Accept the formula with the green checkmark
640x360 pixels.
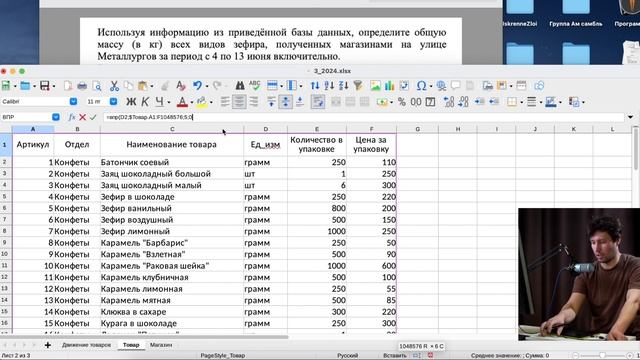click(93, 117)
